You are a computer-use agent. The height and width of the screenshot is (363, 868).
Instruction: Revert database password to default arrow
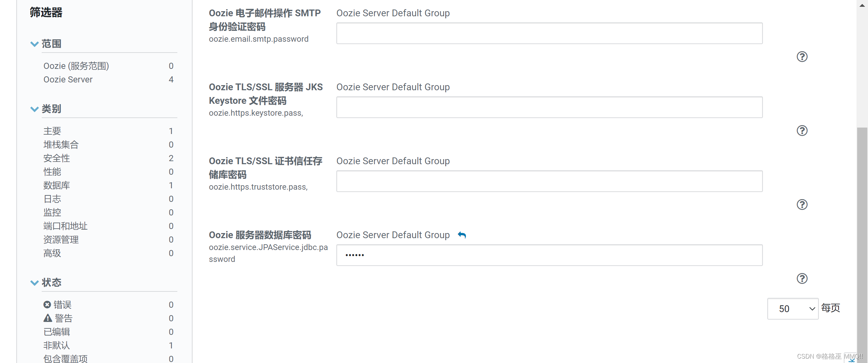coord(462,235)
